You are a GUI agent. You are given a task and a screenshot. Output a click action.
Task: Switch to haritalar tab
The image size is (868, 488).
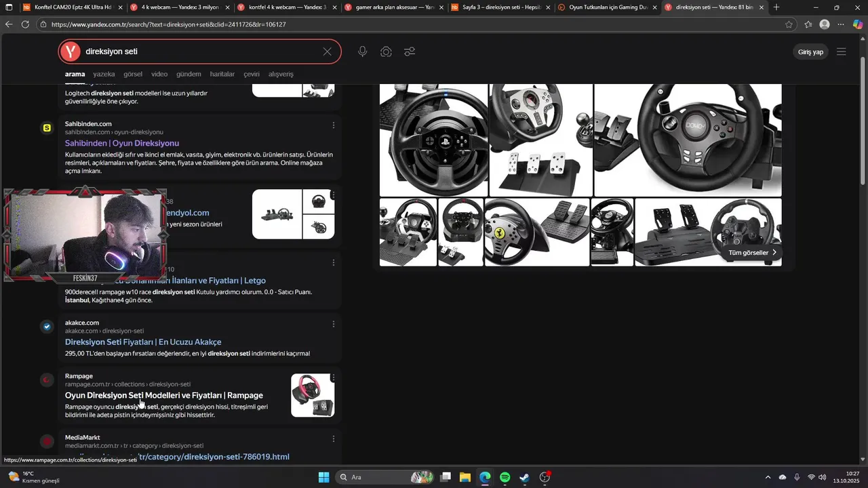click(222, 74)
